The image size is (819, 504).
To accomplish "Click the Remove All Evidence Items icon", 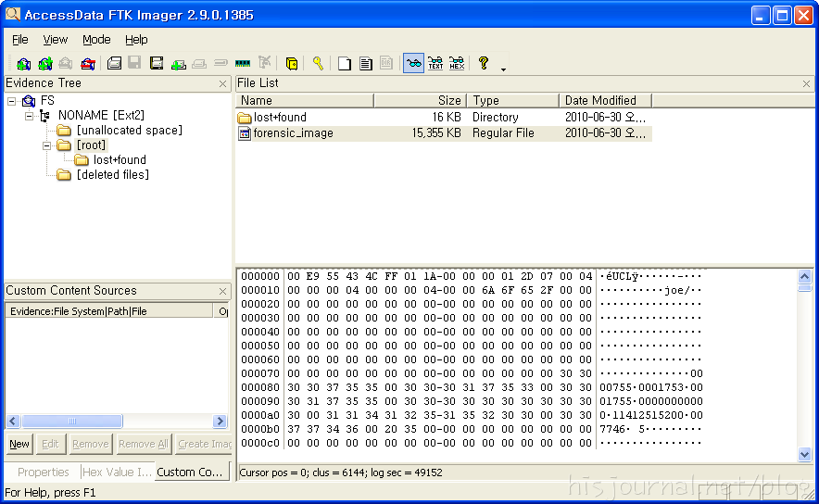I will coord(88,64).
